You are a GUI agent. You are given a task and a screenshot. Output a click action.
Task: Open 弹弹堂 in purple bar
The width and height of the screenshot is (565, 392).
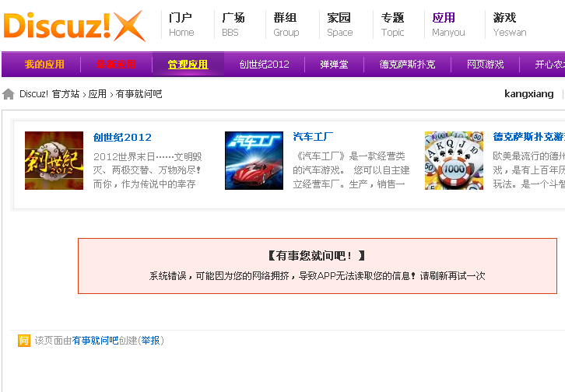pyautogui.click(x=334, y=65)
